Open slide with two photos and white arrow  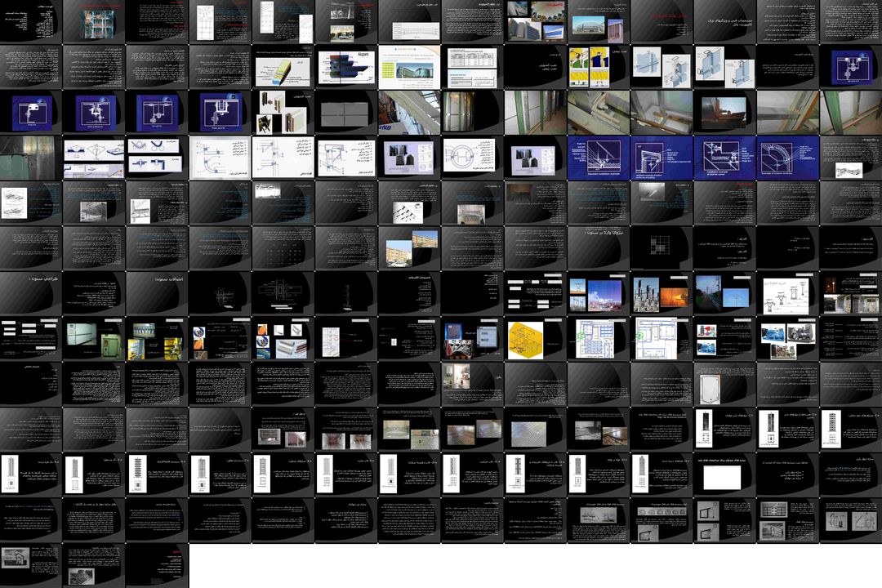point(283,430)
